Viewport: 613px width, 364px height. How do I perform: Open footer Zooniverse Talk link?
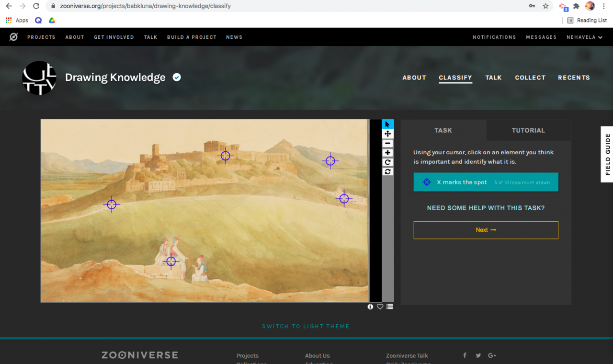click(x=407, y=355)
